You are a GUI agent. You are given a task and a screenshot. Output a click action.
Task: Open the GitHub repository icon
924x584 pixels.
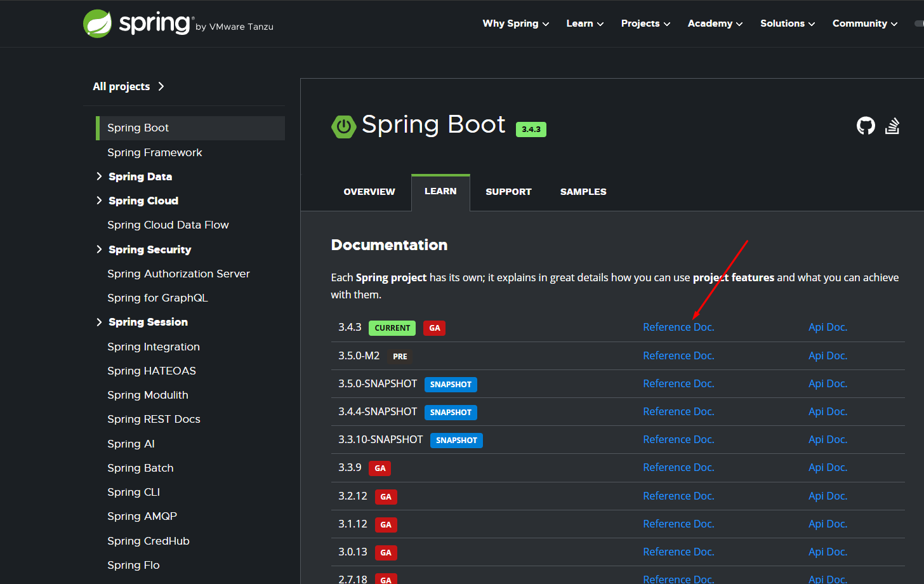pyautogui.click(x=866, y=126)
